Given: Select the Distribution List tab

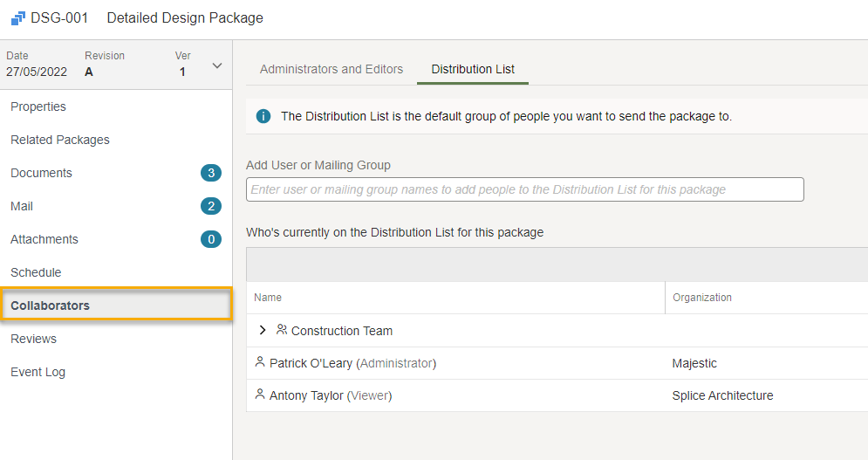Looking at the screenshot, I should (x=473, y=69).
